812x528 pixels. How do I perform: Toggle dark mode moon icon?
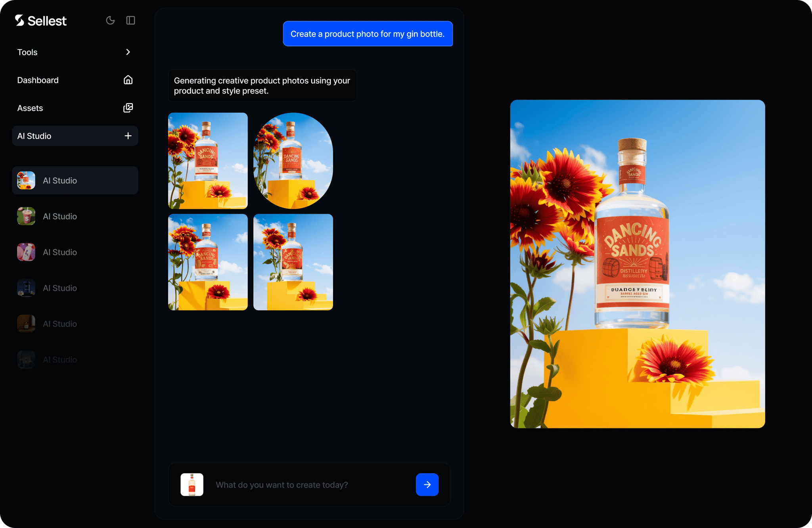(110, 20)
